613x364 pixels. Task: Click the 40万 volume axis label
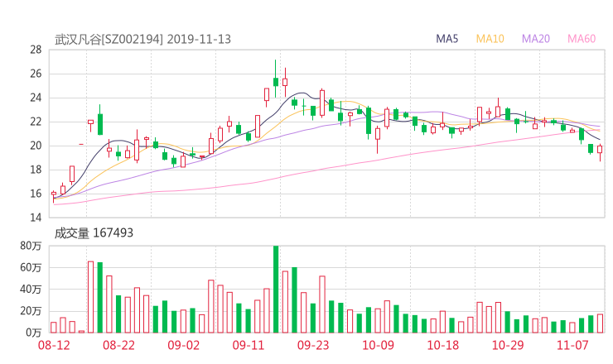tap(31, 290)
